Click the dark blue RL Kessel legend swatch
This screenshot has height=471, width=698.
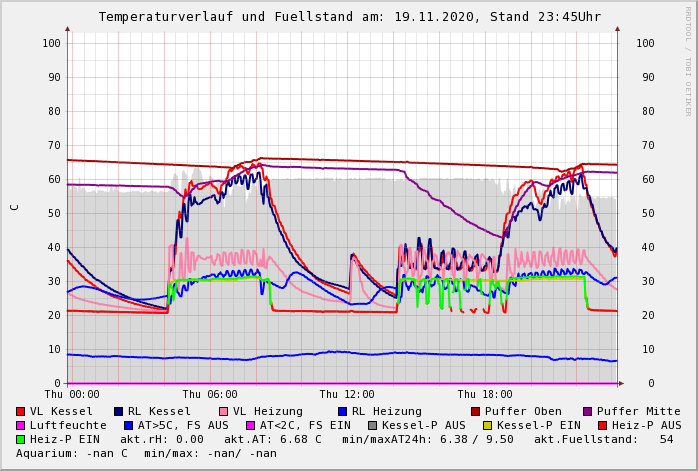118,411
